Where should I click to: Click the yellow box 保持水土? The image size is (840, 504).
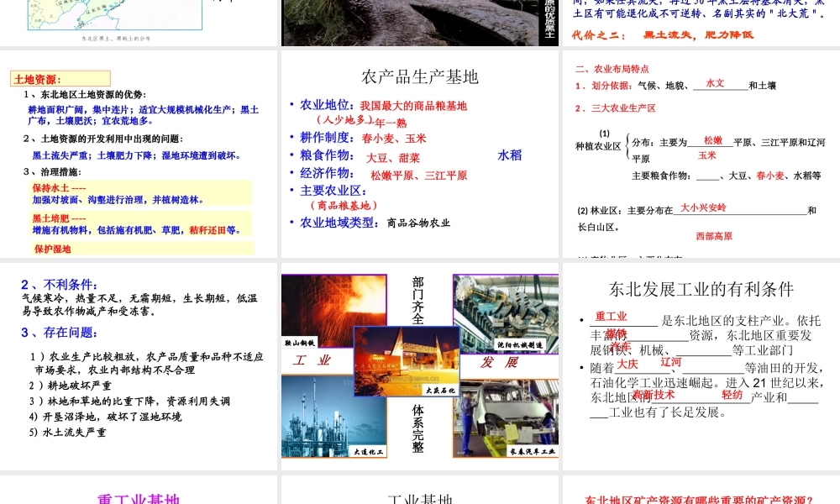(x=140, y=193)
